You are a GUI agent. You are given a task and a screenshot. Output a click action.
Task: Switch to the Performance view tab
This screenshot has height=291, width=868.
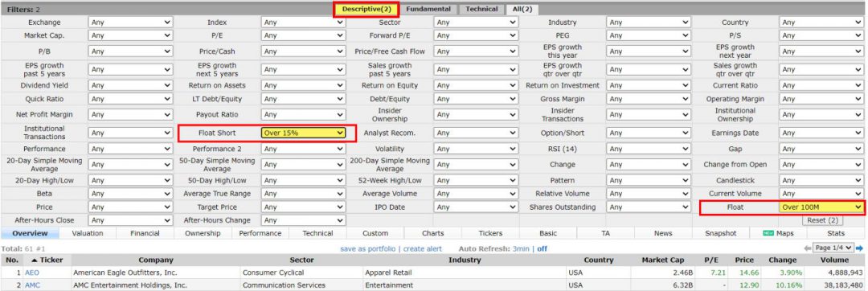(260, 233)
